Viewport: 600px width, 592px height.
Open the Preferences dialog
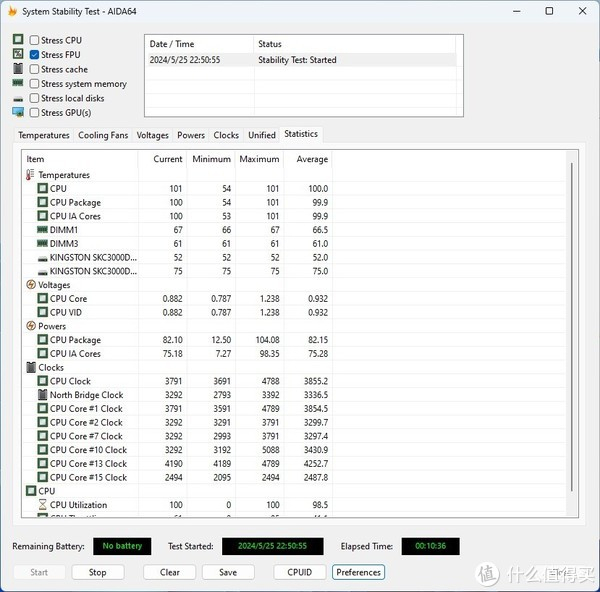[359, 572]
